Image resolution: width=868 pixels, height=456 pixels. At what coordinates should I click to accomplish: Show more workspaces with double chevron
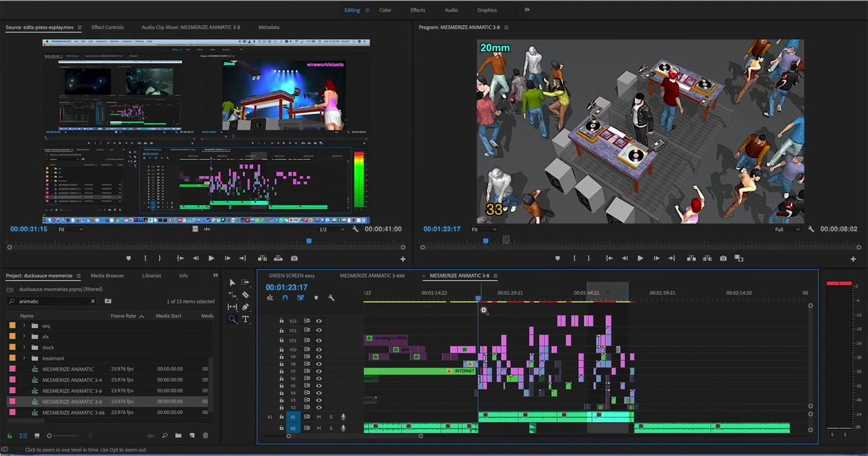(527, 10)
